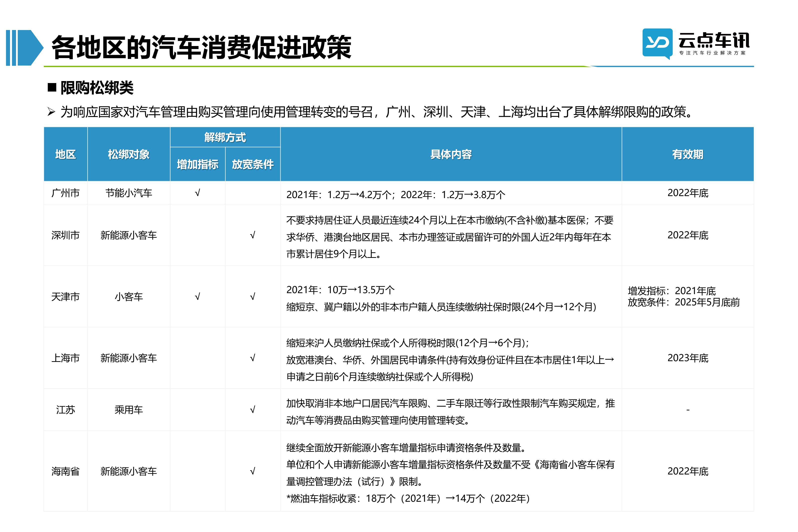Select 江苏 details starting 加快取消非本地户口
Image resolution: width=798 pixels, height=532 pixels.
[450, 412]
